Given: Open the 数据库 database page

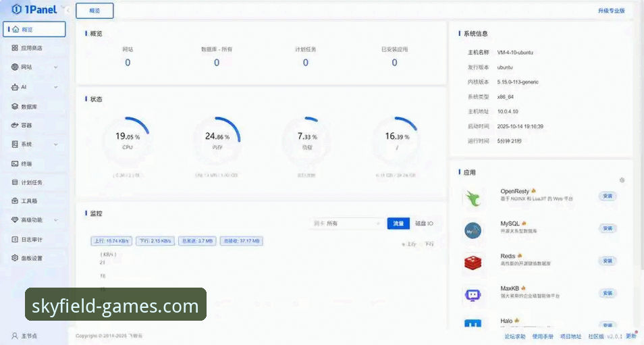Looking at the screenshot, I should coord(29,107).
